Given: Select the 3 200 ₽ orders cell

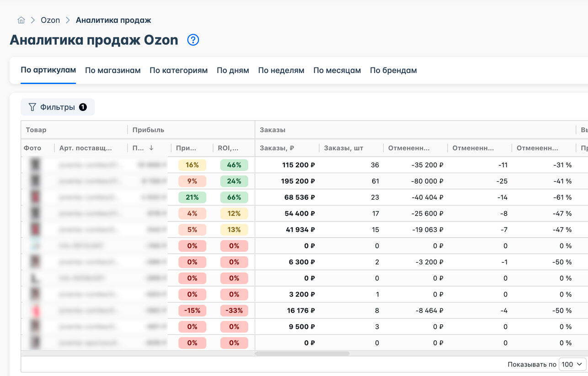Looking at the screenshot, I should (287, 295).
